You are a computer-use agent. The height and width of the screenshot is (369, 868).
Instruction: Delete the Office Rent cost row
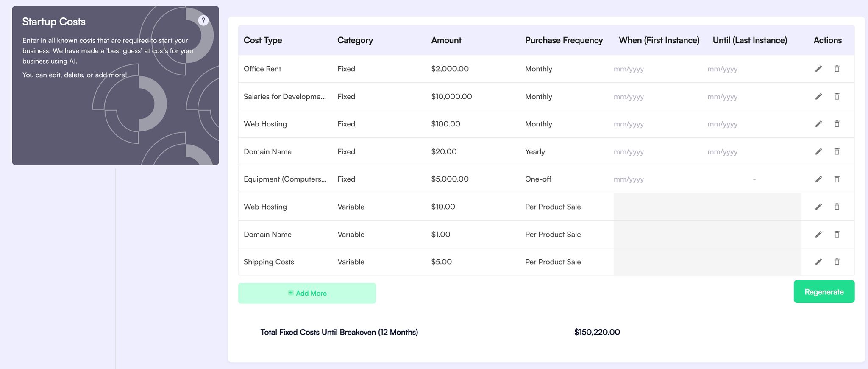pos(837,69)
